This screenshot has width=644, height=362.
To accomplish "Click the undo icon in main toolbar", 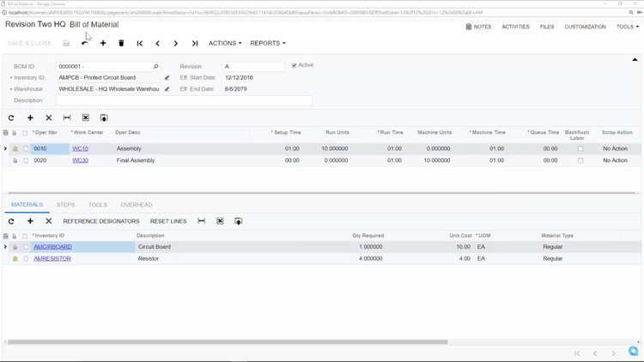I will tap(84, 43).
